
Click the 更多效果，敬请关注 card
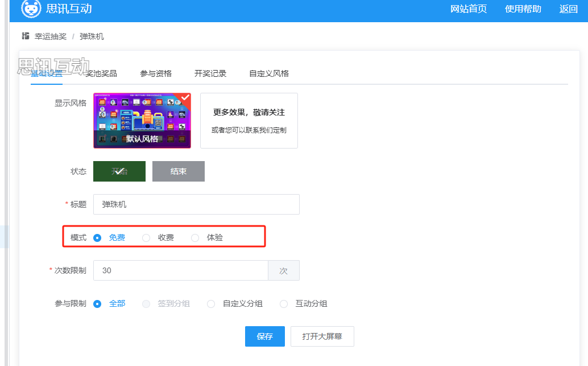click(249, 121)
